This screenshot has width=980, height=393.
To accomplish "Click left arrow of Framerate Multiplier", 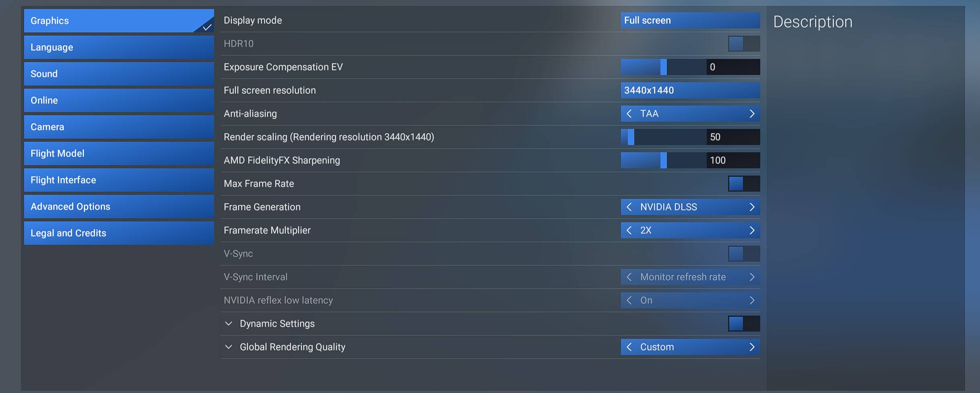I will (x=629, y=230).
